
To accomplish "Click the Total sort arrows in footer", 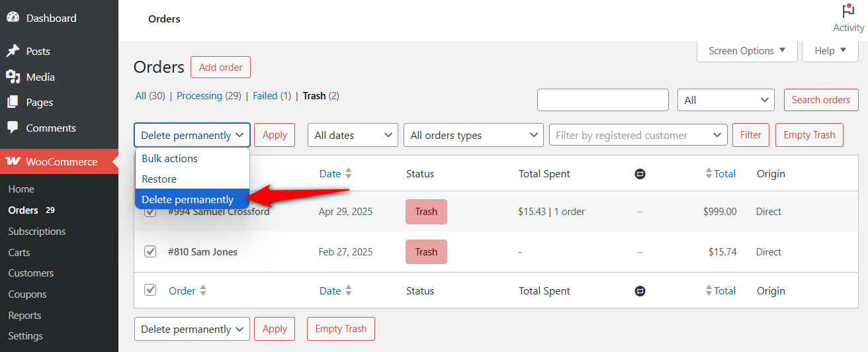I will pos(709,290).
